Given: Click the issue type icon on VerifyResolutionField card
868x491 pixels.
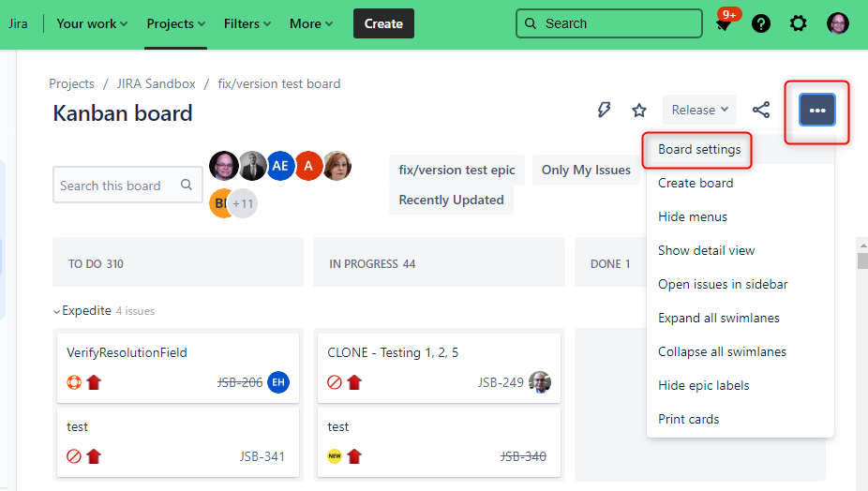Looking at the screenshot, I should 74,382.
